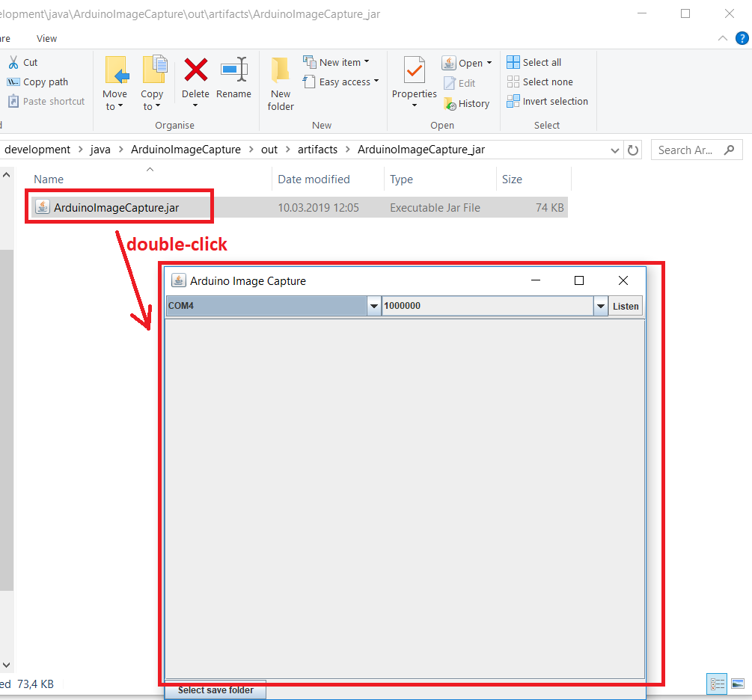Click the Listen button
The image size is (752, 700).
(626, 307)
